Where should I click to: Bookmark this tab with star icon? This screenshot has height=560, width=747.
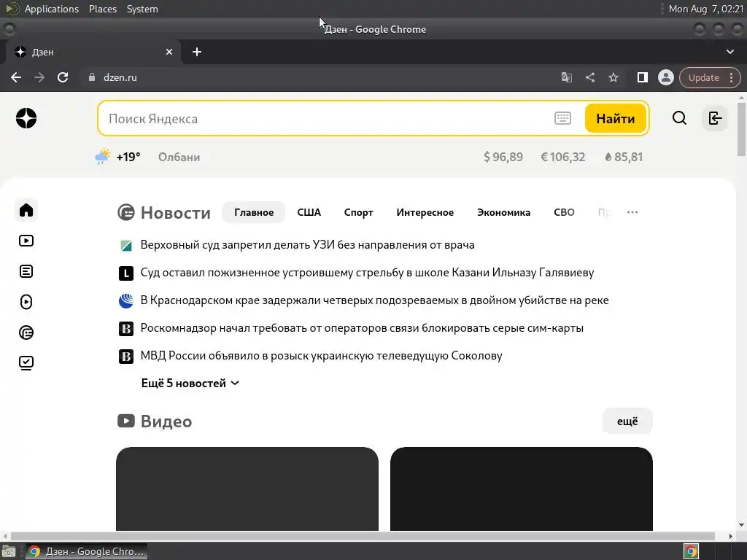[x=613, y=77]
